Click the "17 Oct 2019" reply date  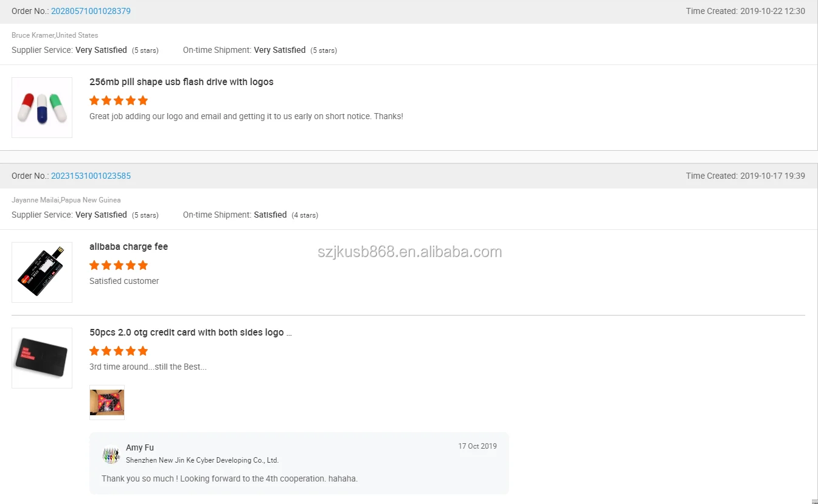(477, 446)
